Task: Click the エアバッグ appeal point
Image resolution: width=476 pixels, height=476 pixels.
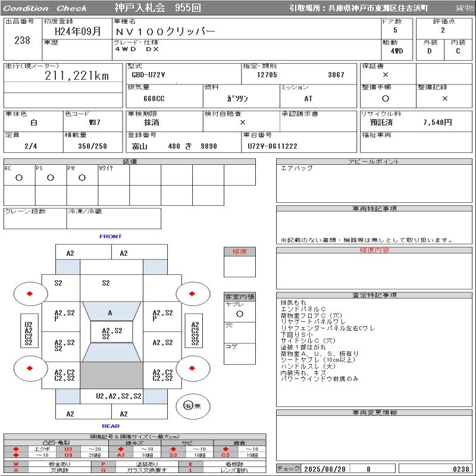Action: (296, 168)
